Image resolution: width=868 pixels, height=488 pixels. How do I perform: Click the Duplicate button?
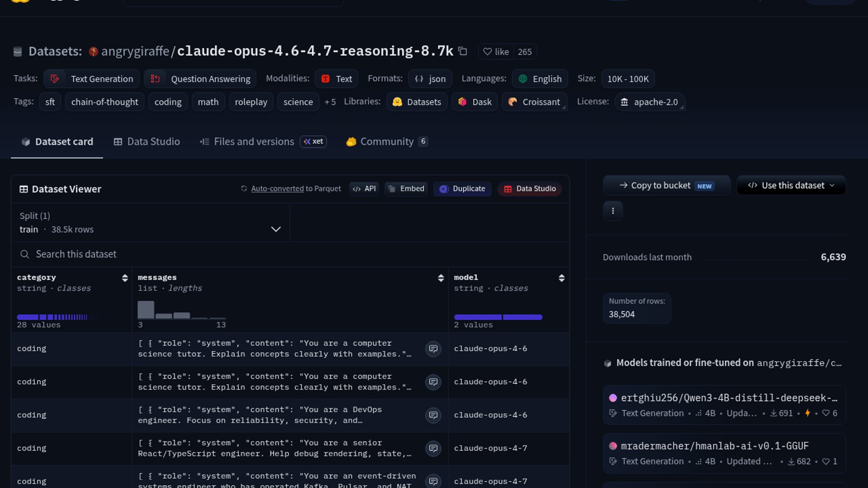click(462, 188)
